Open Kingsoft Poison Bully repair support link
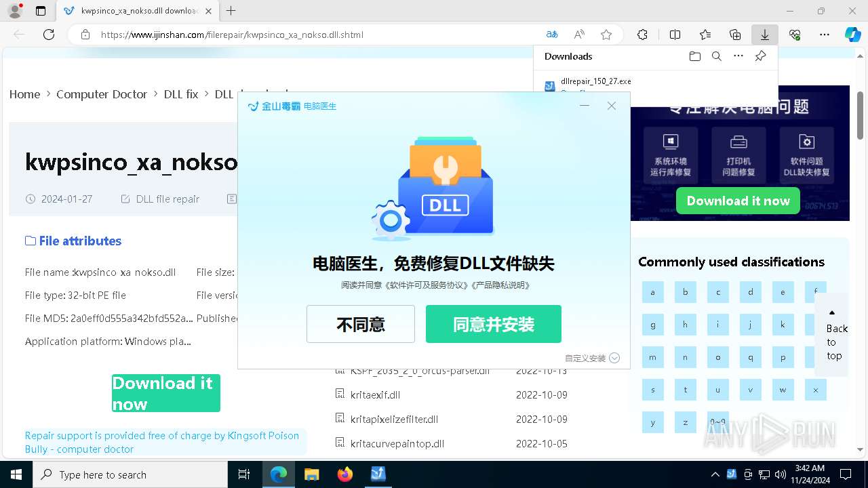Viewport: 868px width, 488px height. [x=162, y=442]
